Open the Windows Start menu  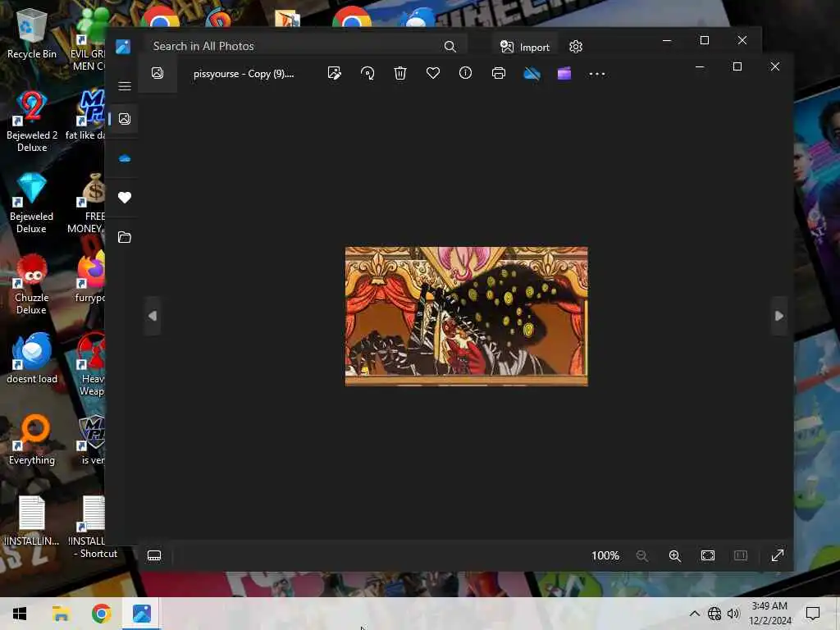[x=20, y=614]
